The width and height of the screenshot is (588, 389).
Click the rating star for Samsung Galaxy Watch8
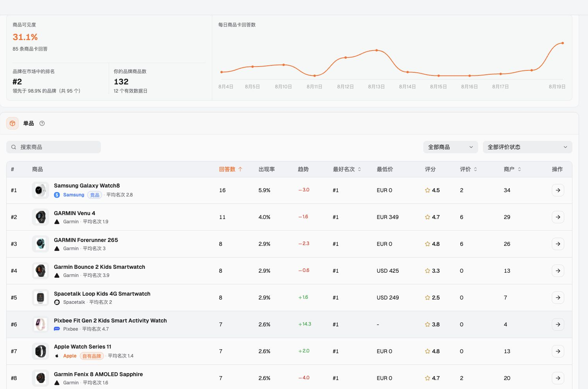tap(428, 190)
